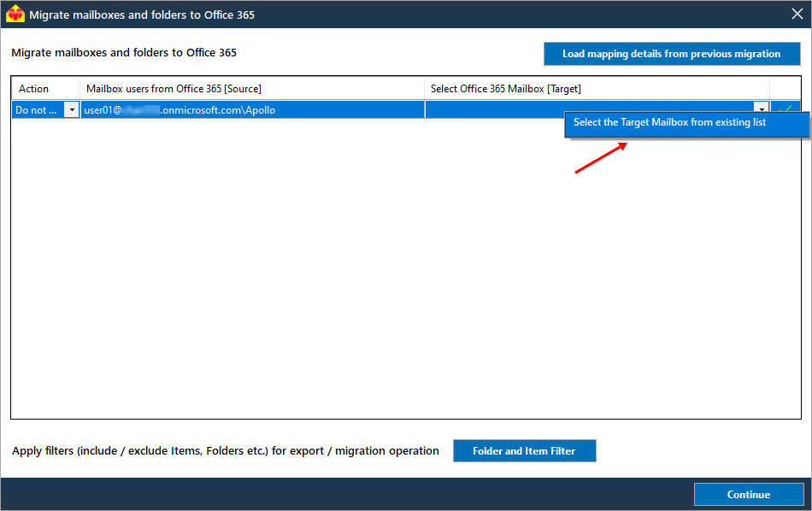Click the Continue button
This screenshot has height=511, width=812.
click(x=748, y=494)
